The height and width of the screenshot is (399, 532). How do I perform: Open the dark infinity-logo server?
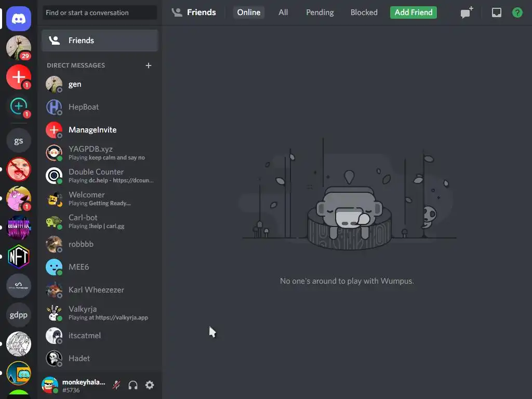pos(19,286)
